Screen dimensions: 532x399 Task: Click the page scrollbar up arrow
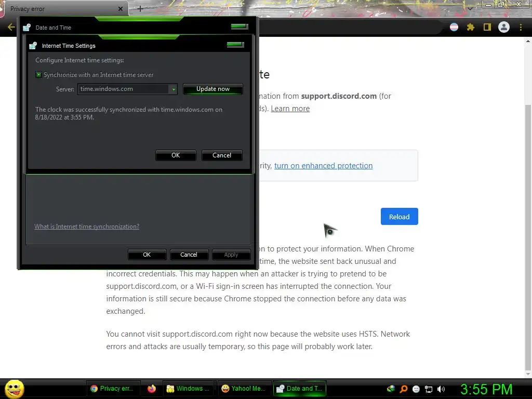(528, 41)
